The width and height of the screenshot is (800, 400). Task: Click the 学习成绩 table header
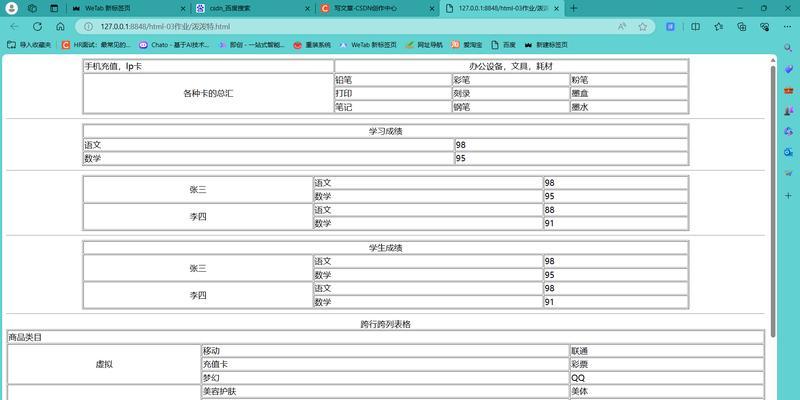tap(386, 131)
